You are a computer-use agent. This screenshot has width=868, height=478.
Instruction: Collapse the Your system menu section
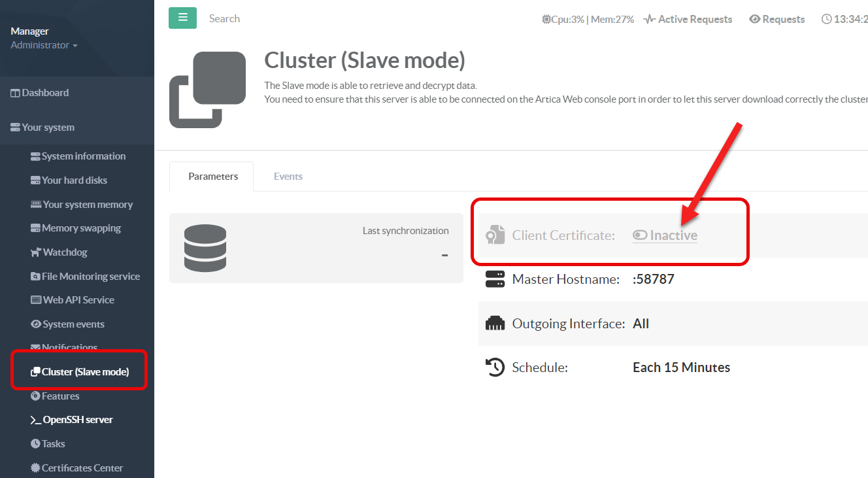[x=48, y=128]
